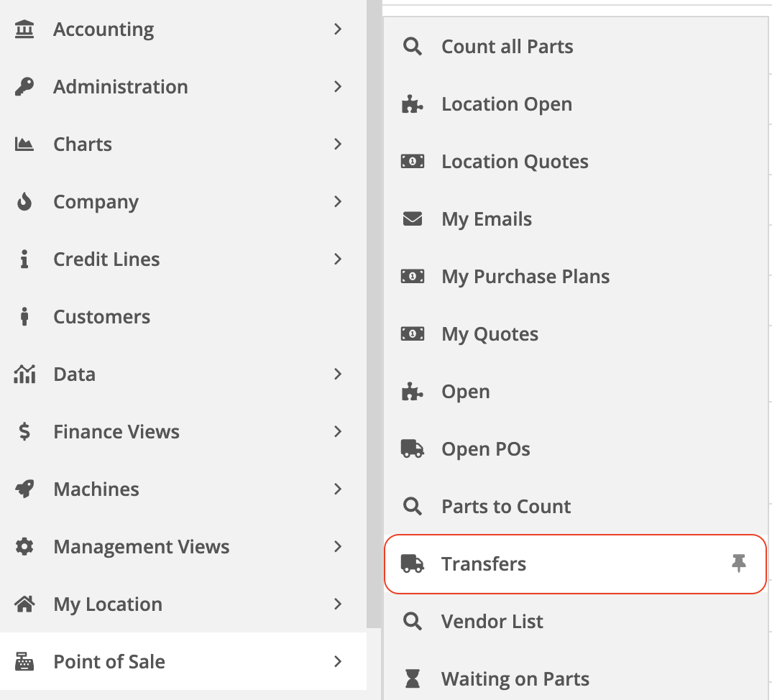This screenshot has width=772, height=700.
Task: Open the Customers menu item
Action: point(101,317)
